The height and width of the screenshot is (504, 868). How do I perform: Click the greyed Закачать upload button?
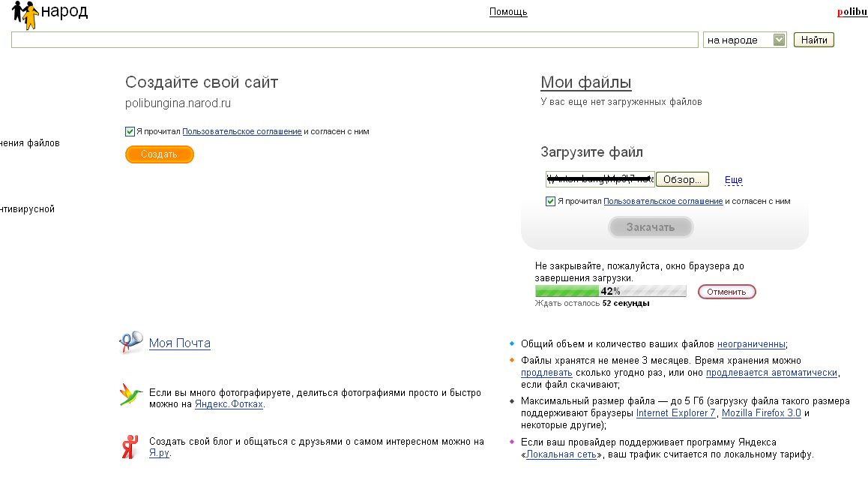[x=651, y=227]
